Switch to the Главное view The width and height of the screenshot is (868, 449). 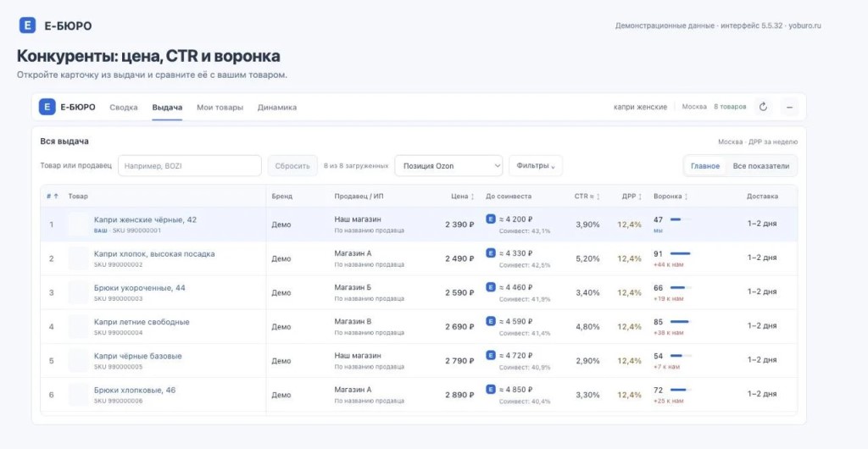pyautogui.click(x=705, y=166)
